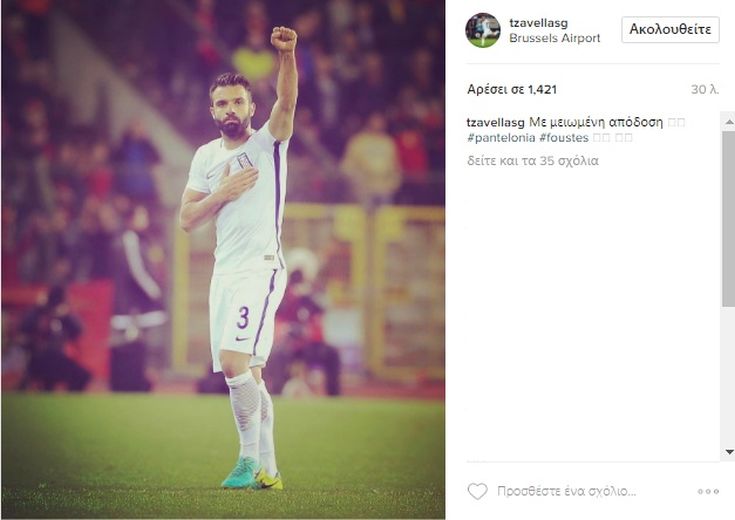Click the comments scrollbar thumb

(729, 219)
